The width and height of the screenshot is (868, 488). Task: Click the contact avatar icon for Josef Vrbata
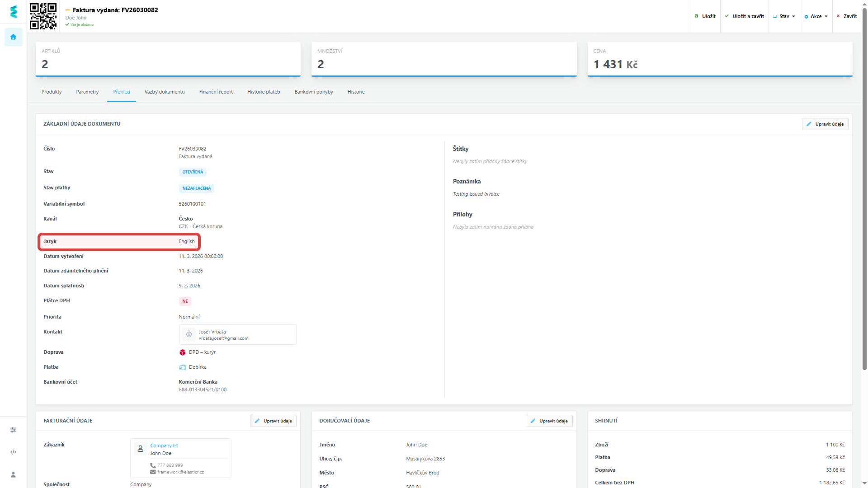coord(189,334)
